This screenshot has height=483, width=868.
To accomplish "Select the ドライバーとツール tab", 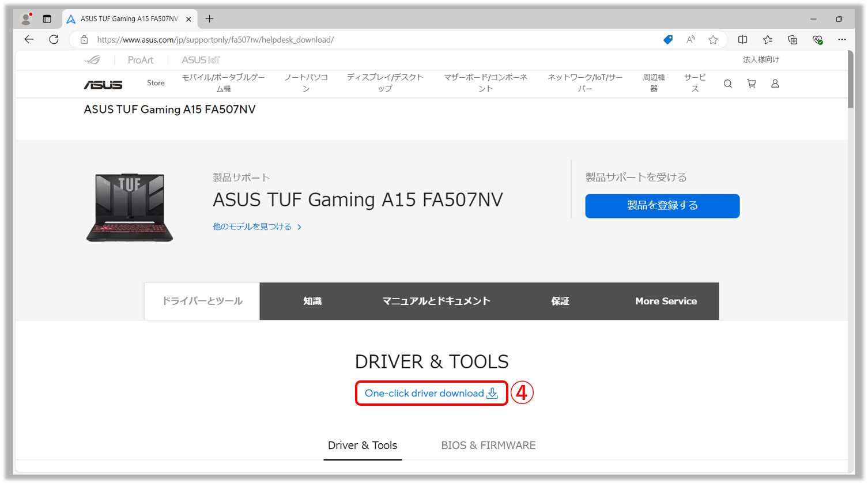I will pyautogui.click(x=202, y=301).
